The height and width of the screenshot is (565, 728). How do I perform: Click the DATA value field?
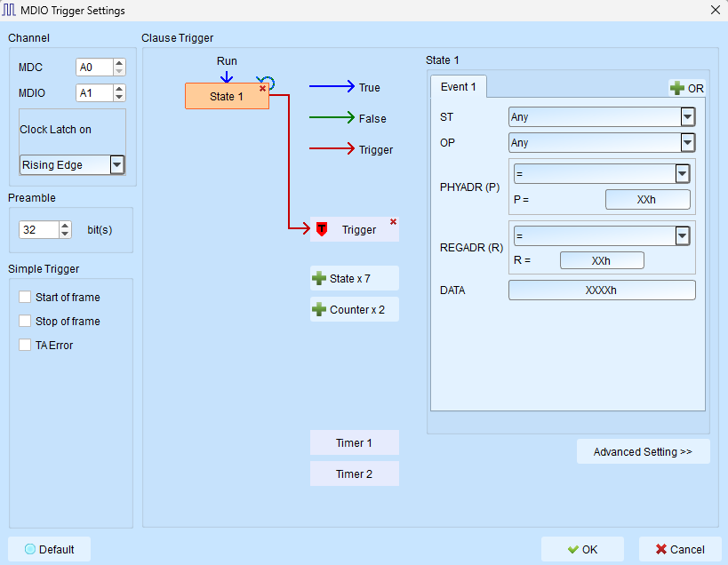point(602,290)
